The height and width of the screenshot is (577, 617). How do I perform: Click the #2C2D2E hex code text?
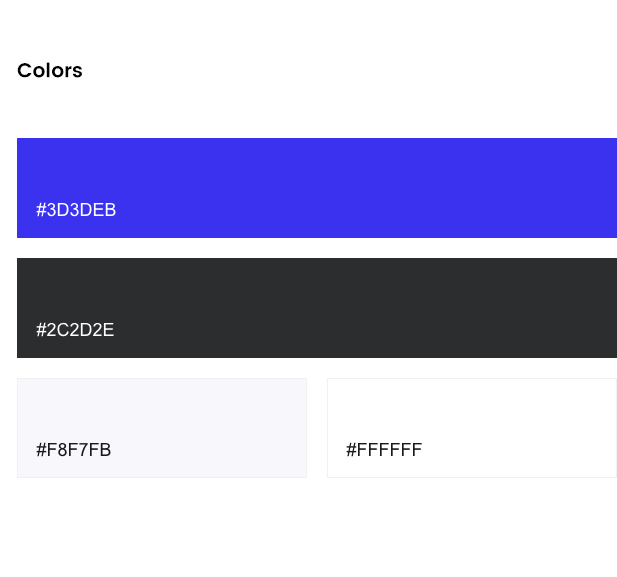[x=75, y=330]
